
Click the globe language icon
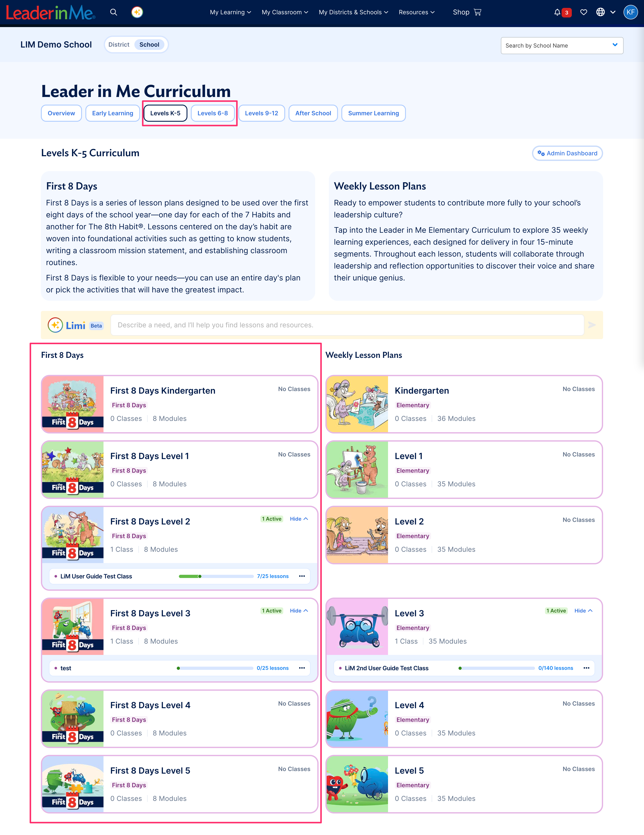pos(601,12)
